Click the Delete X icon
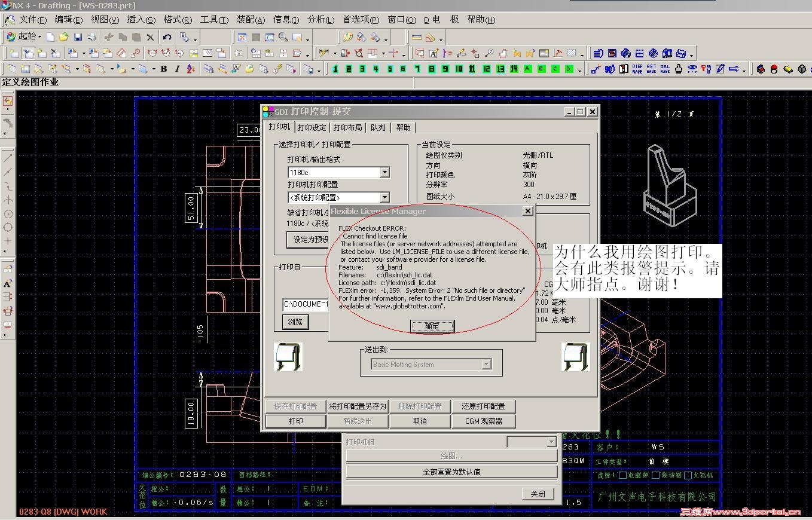Image resolution: width=812 pixels, height=520 pixels. 150,37
